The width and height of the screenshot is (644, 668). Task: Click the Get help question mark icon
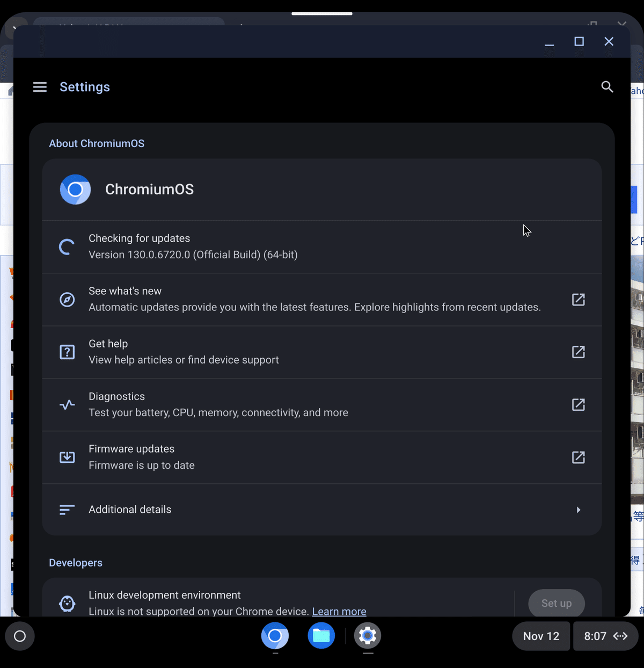click(x=67, y=352)
